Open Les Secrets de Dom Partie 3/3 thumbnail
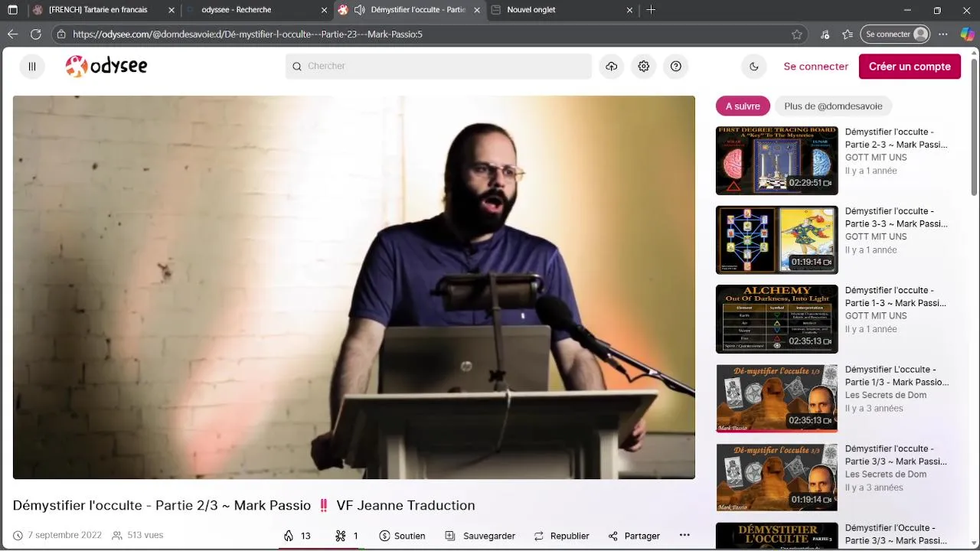Screen dimensions: 980x551 click(x=776, y=478)
